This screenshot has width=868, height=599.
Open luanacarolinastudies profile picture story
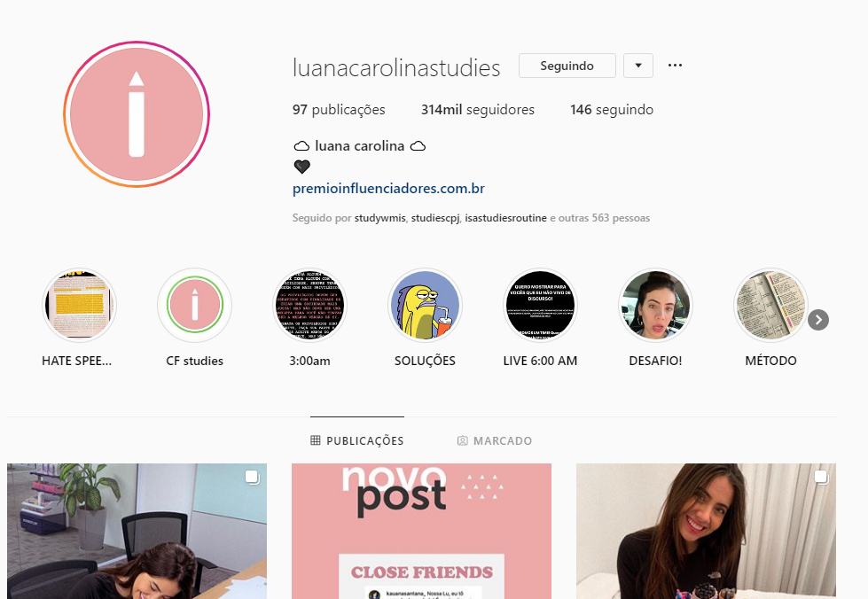pos(137,114)
